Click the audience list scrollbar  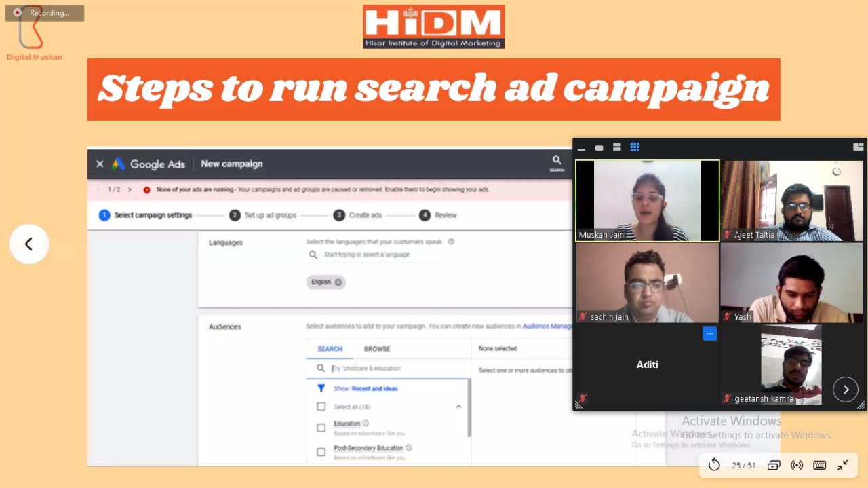(469, 409)
